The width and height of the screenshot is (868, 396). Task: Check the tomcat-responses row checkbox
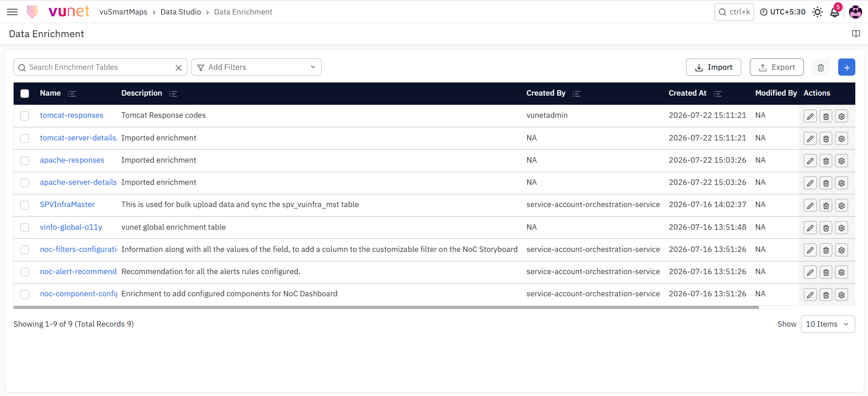tap(25, 116)
